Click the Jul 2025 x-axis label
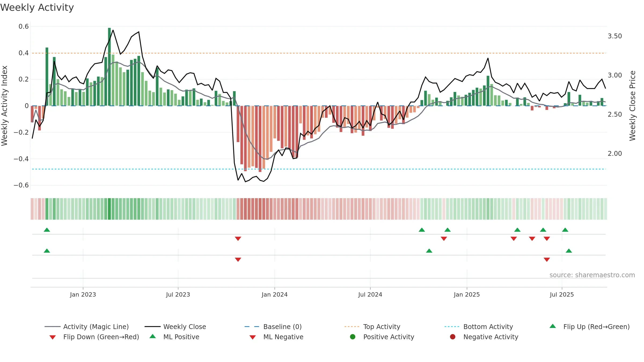 [562, 295]
